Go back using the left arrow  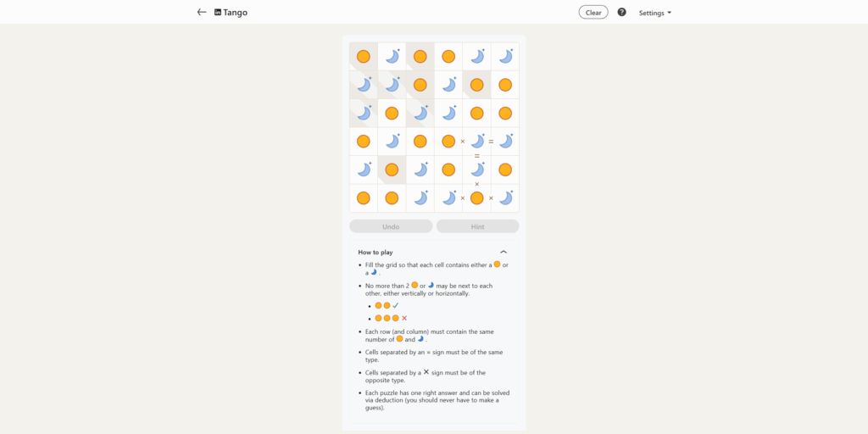tap(202, 13)
